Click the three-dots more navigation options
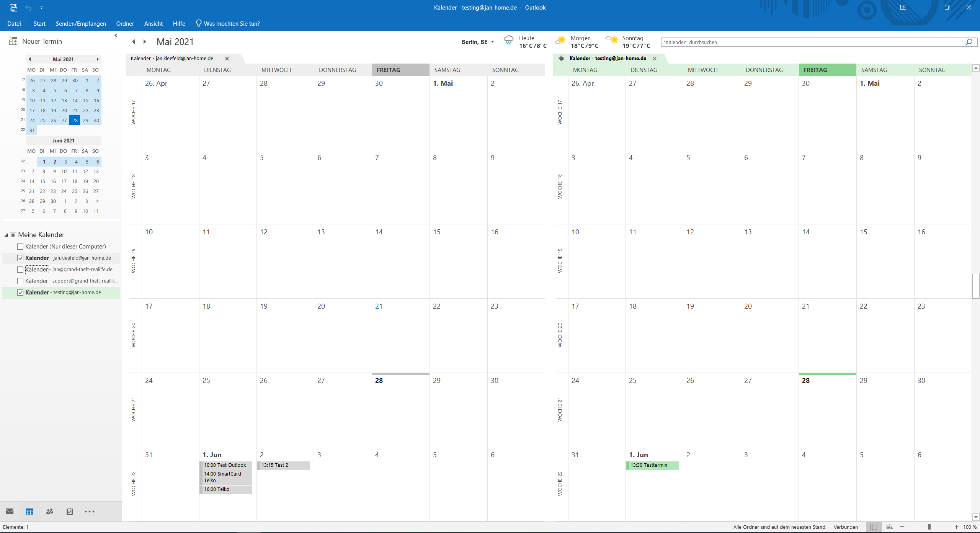This screenshot has height=533, width=980. [90, 511]
